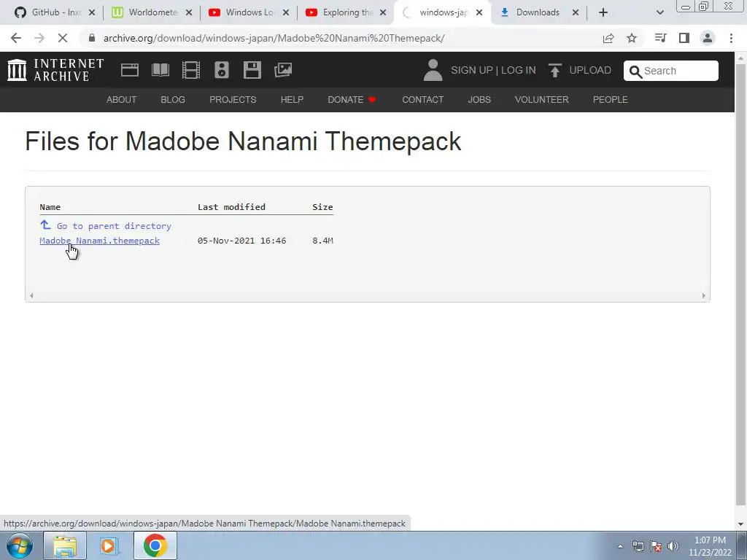The image size is (747, 560).
Task: Open the VOLUNTEER menu item
Action: click(542, 99)
